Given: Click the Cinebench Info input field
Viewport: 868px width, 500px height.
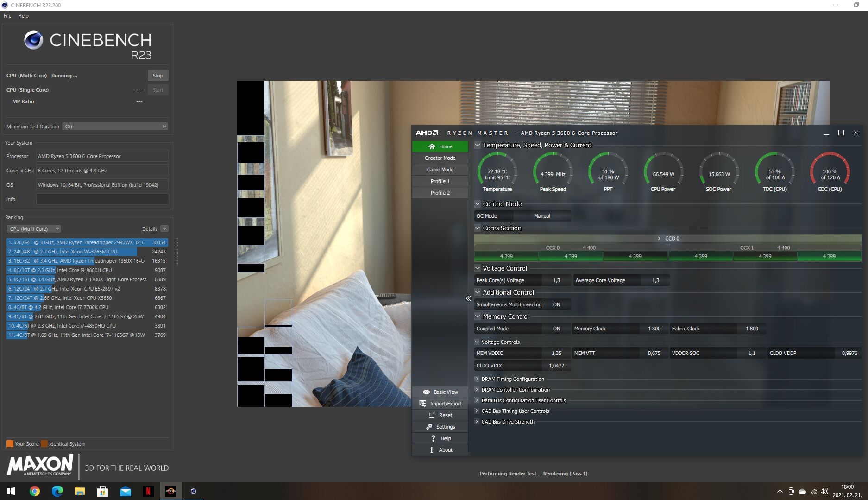Looking at the screenshot, I should pyautogui.click(x=102, y=199).
